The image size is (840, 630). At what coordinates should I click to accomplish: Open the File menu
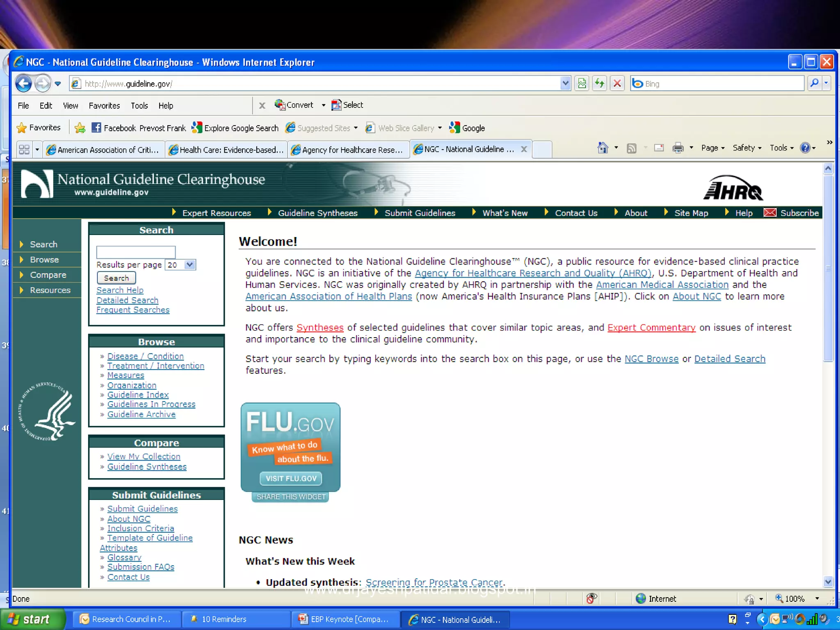[23, 106]
